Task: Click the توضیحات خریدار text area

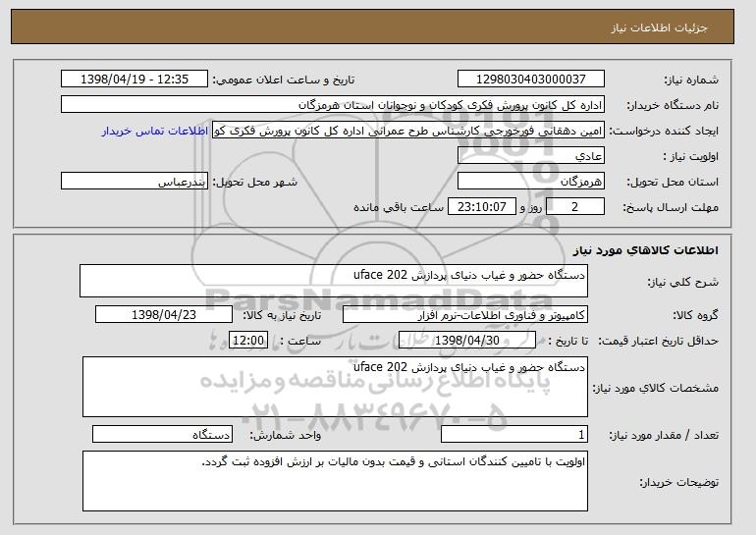Action: coord(335,481)
